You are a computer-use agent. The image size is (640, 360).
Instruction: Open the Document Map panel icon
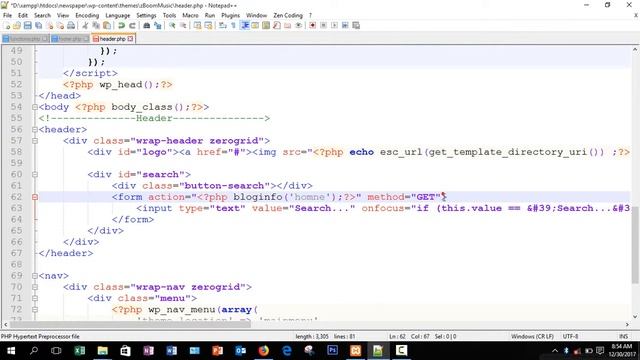pos(266,25)
